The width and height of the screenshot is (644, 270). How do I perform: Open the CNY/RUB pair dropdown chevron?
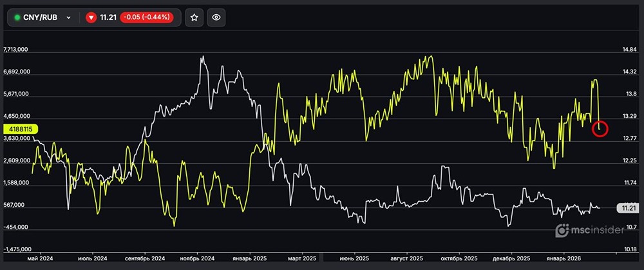[69, 17]
